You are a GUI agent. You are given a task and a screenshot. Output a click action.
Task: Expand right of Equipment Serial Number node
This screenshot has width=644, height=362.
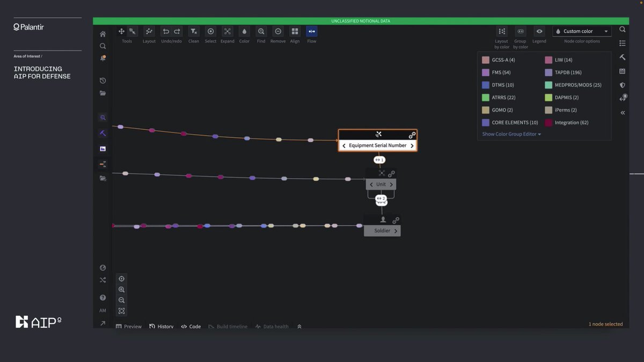point(412,145)
